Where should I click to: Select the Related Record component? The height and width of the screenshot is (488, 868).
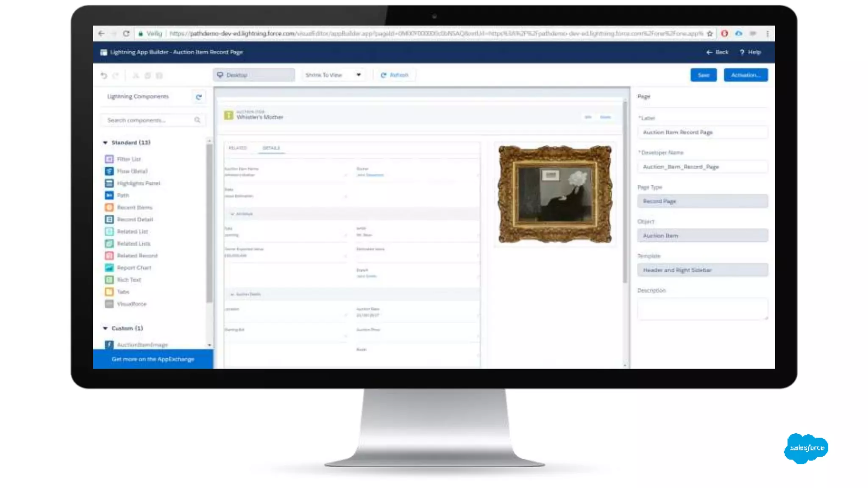click(131, 256)
